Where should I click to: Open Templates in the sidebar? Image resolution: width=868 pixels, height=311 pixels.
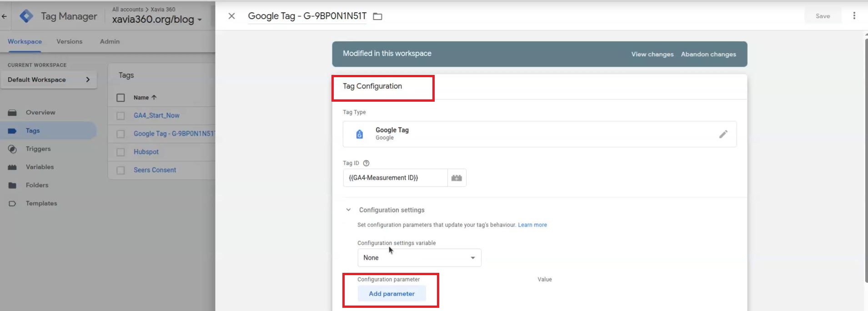[x=41, y=203]
